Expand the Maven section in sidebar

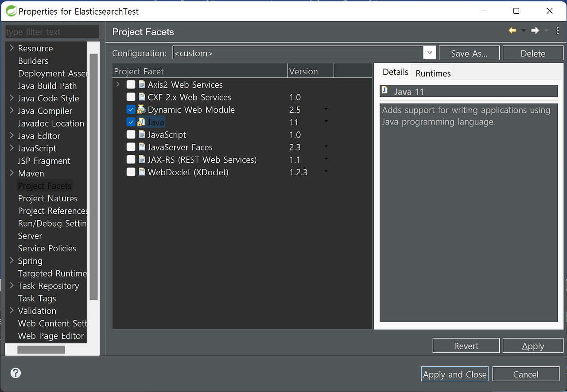[x=11, y=173]
